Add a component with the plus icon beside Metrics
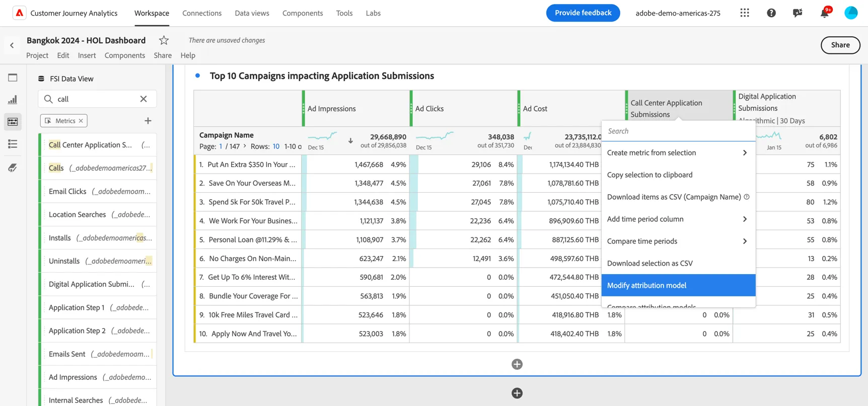This screenshot has height=406, width=868. (148, 121)
